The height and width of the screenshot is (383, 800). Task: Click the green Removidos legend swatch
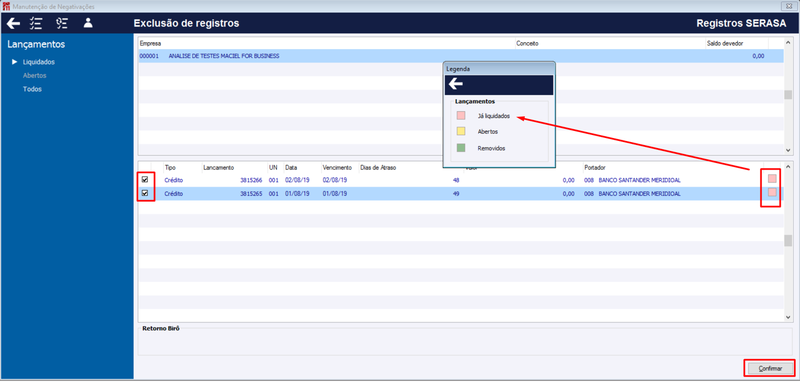(461, 148)
